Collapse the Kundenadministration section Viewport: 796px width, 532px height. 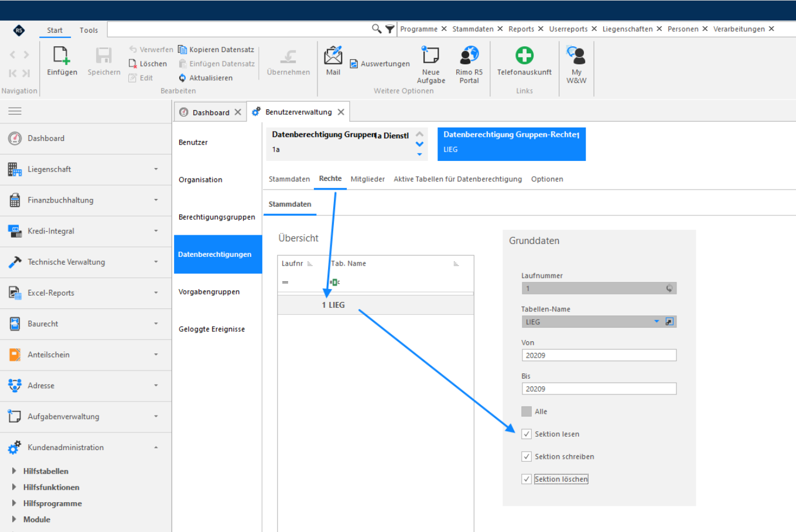(x=156, y=448)
